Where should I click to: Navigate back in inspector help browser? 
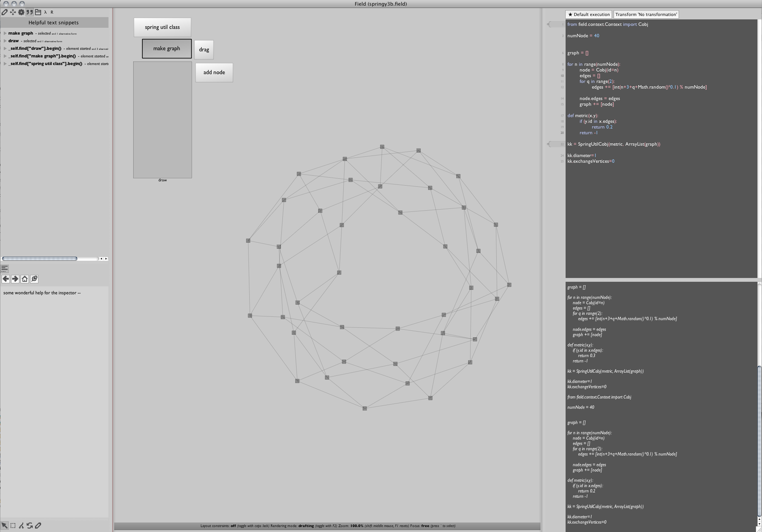click(x=6, y=279)
